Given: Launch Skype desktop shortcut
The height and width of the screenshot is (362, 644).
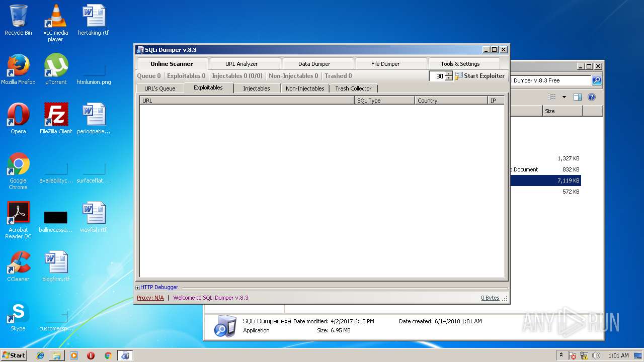Looking at the screenshot, I should [18, 316].
